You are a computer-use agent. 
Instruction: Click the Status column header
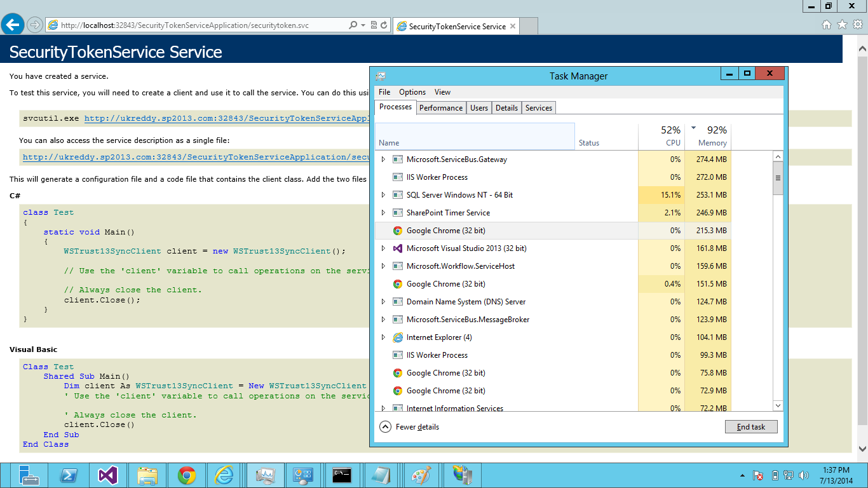(606, 136)
